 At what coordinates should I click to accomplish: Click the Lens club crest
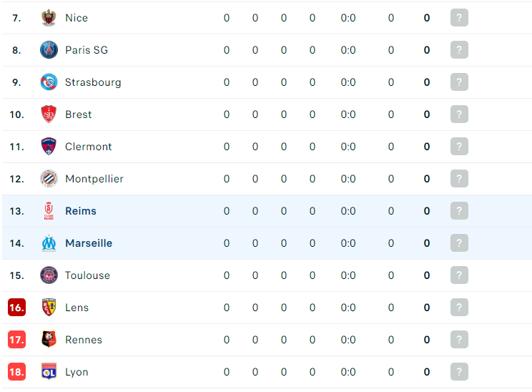(x=49, y=307)
